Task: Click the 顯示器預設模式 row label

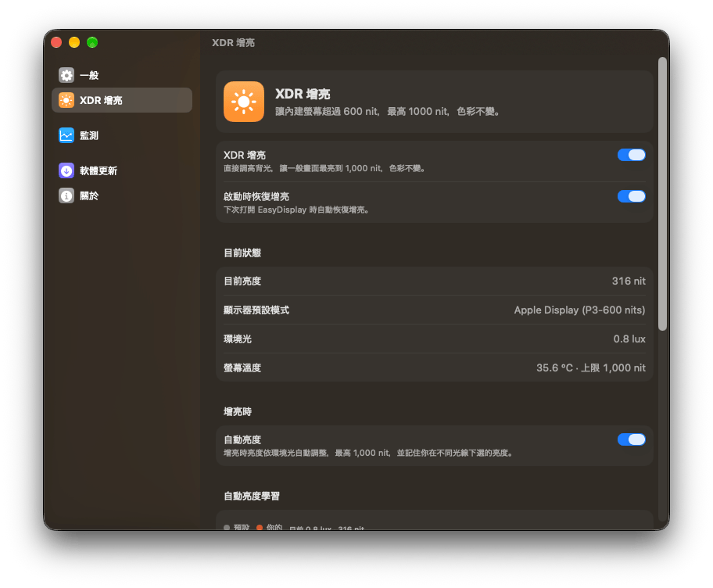Action: (x=256, y=310)
